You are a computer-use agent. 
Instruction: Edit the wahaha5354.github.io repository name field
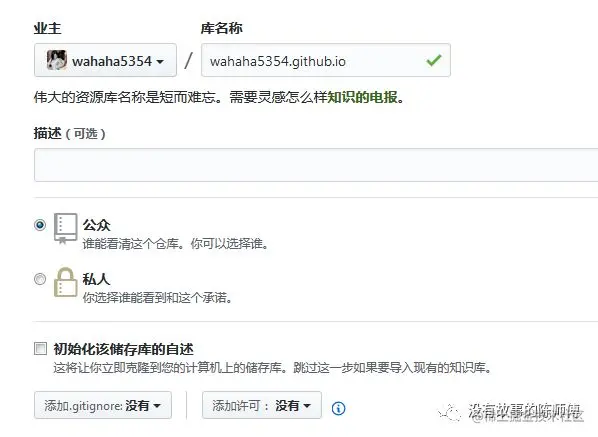(326, 60)
